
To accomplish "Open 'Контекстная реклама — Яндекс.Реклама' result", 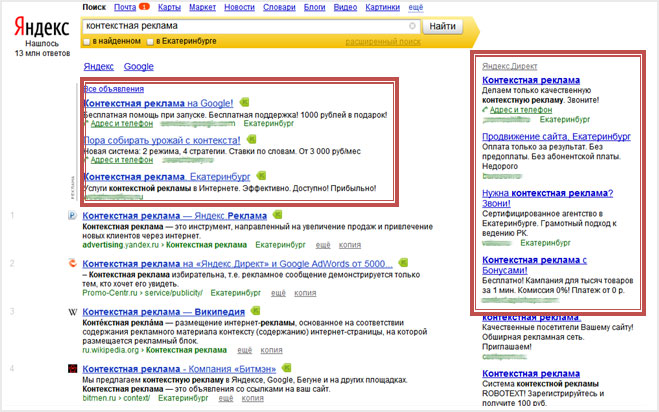I will click(x=174, y=216).
